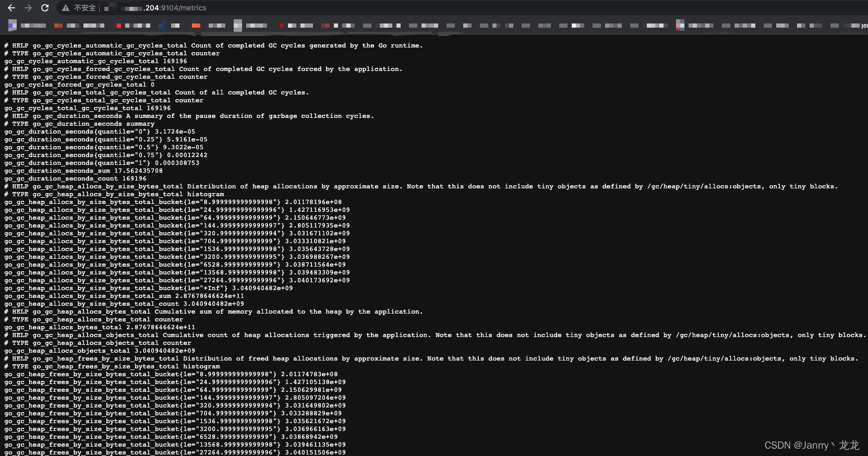The width and height of the screenshot is (868, 456).
Task: Select the 'TYPE go_gc_heap_frees_by_size_bytes_total histogram' line
Action: tap(112, 367)
